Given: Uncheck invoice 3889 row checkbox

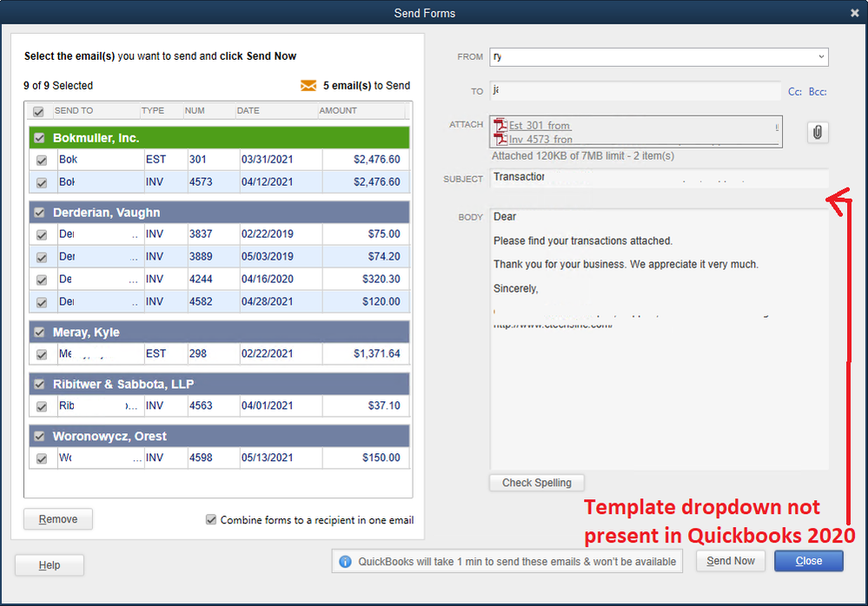Looking at the screenshot, I should click(x=42, y=258).
